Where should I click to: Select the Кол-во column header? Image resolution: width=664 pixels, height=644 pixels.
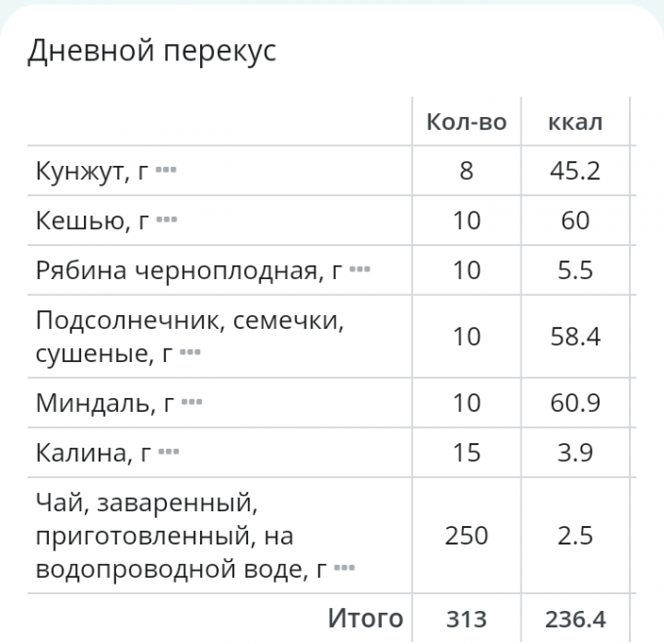click(467, 122)
